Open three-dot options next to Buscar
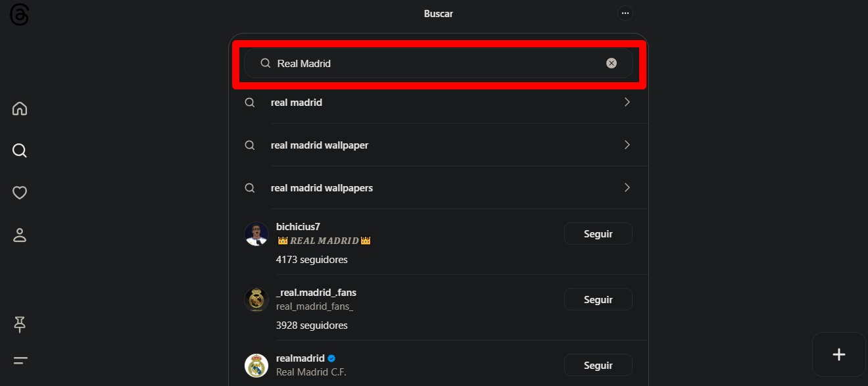This screenshot has width=868, height=386. [625, 13]
